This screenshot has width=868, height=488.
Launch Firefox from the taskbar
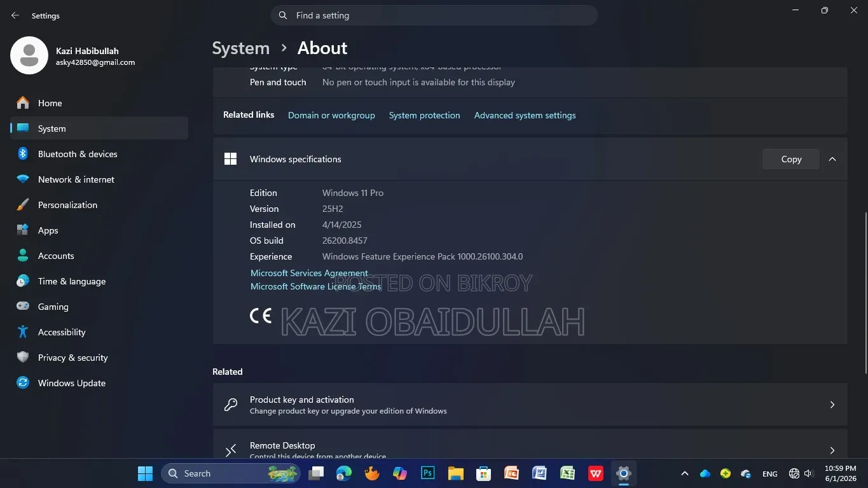tap(372, 473)
